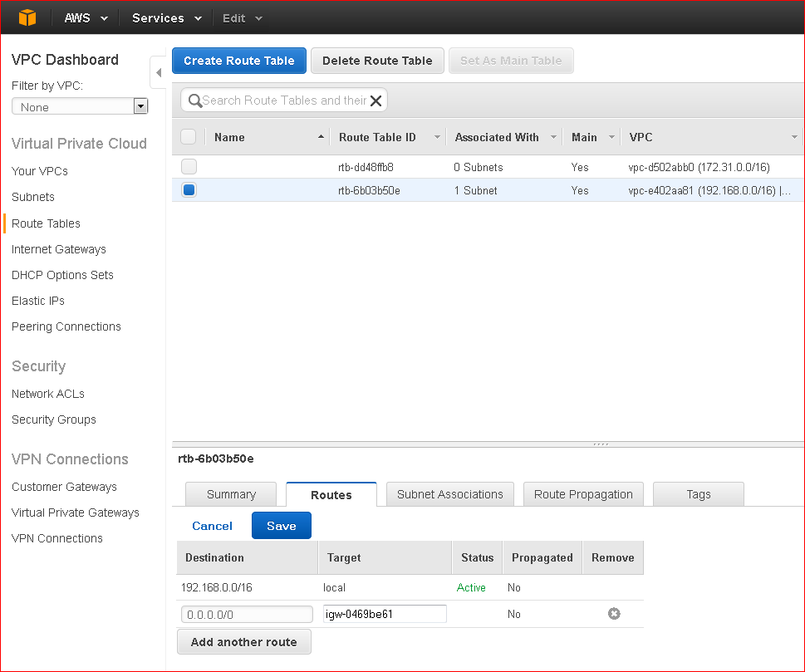805x672 pixels.
Task: Click Delete Route Table button
Action: click(x=377, y=61)
